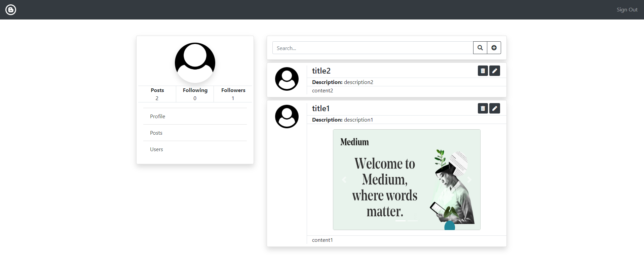This screenshot has height=266, width=644.
Task: Open the Users menu item
Action: (195, 149)
